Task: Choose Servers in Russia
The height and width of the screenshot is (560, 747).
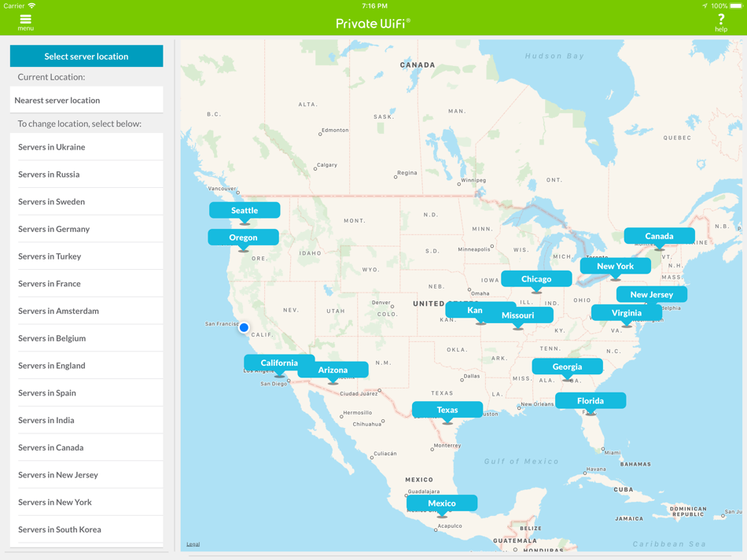Action: click(86, 175)
